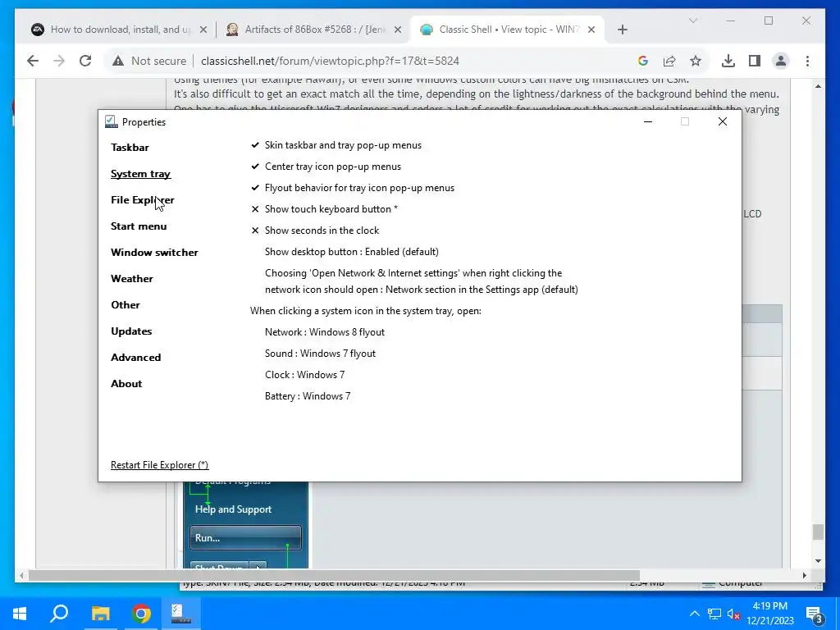Toggle Chrome side panel

[755, 61]
